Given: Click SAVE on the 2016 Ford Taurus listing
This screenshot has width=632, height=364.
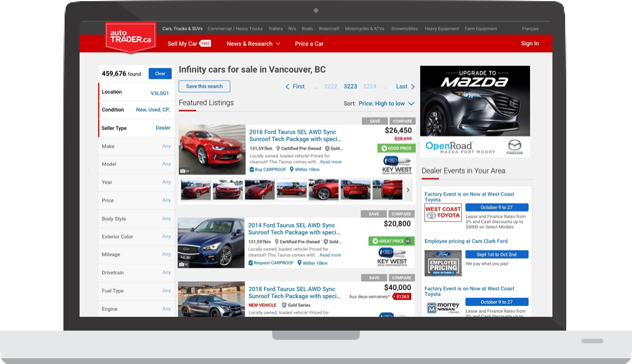Looking at the screenshot, I should 375,121.
